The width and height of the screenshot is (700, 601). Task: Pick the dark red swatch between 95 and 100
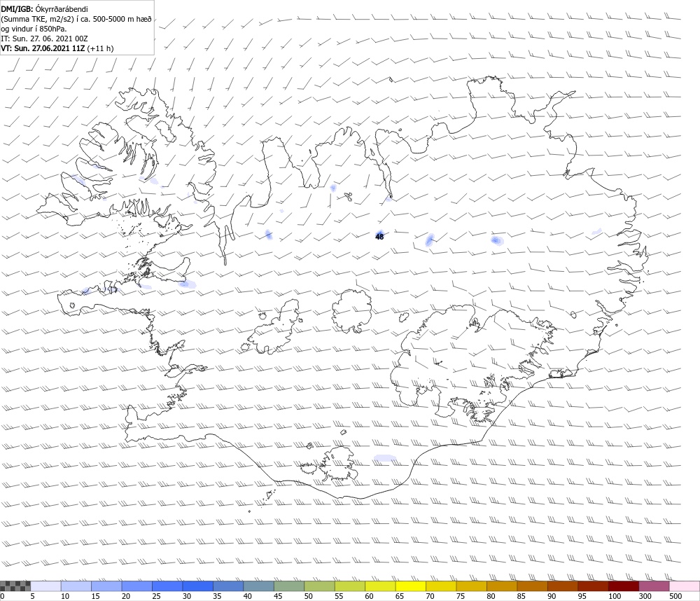click(593, 586)
